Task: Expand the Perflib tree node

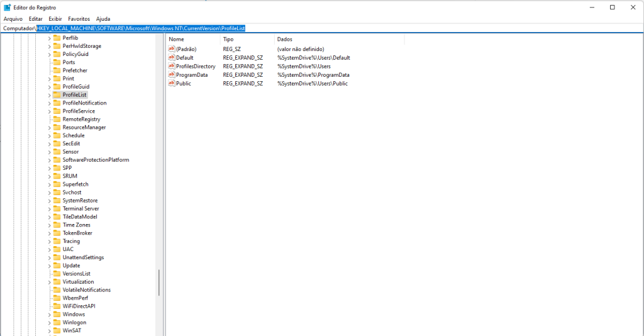Action: pyautogui.click(x=49, y=38)
